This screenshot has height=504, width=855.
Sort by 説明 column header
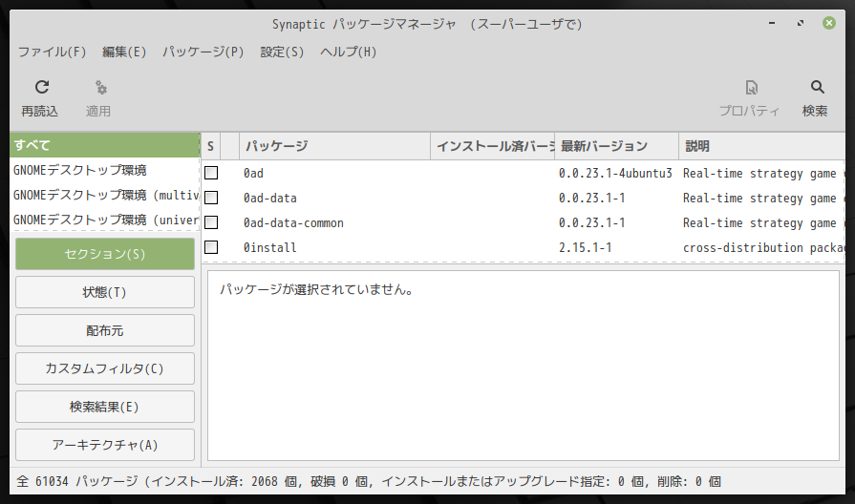coord(762,146)
